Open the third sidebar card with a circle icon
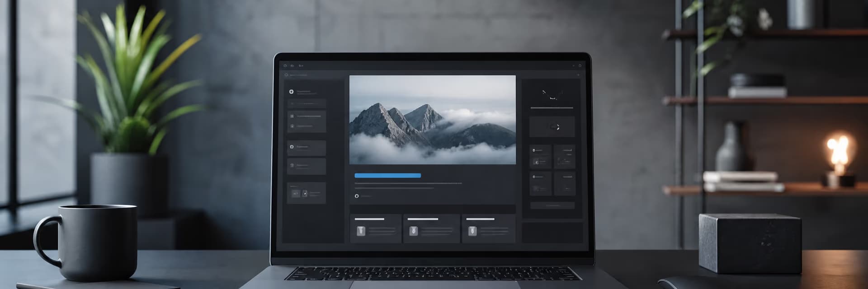 (x=307, y=148)
